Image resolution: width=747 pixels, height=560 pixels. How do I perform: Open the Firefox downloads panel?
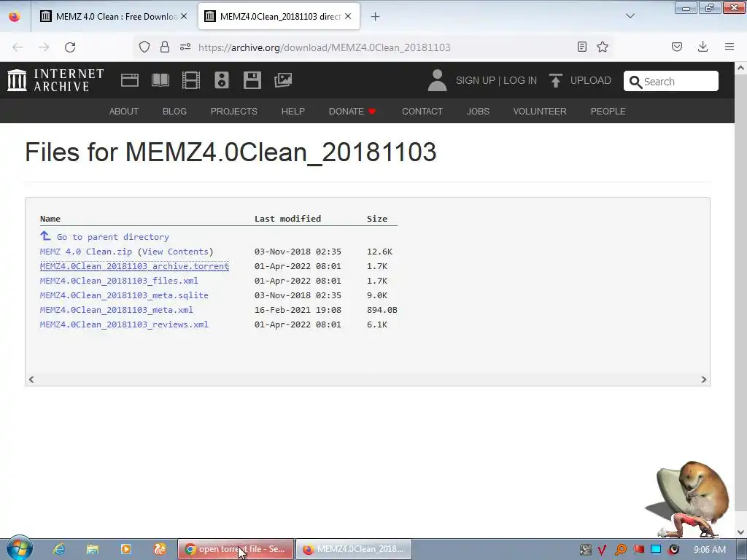click(x=703, y=47)
